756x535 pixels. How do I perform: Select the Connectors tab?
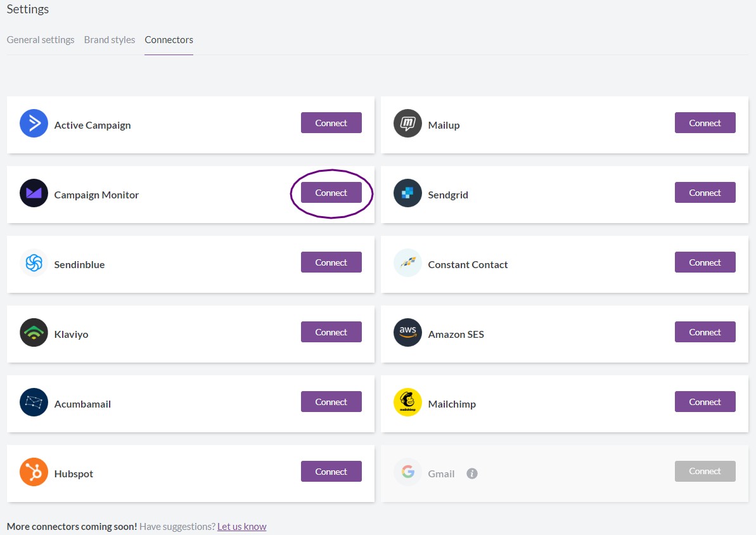click(169, 39)
